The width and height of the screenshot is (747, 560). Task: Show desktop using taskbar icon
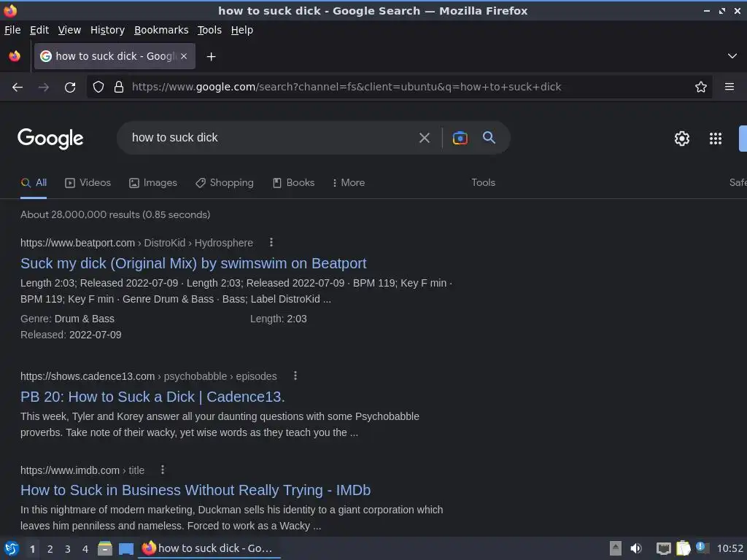(x=125, y=548)
